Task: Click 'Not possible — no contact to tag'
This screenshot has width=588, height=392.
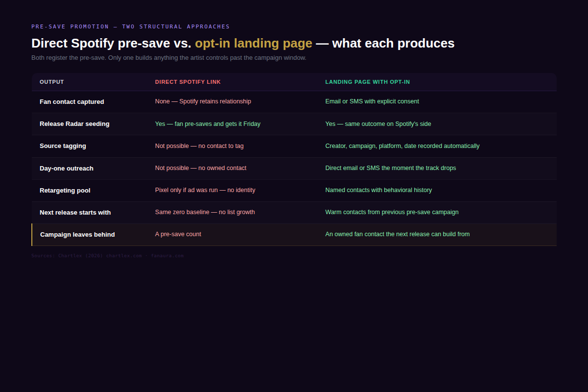Action: point(199,146)
